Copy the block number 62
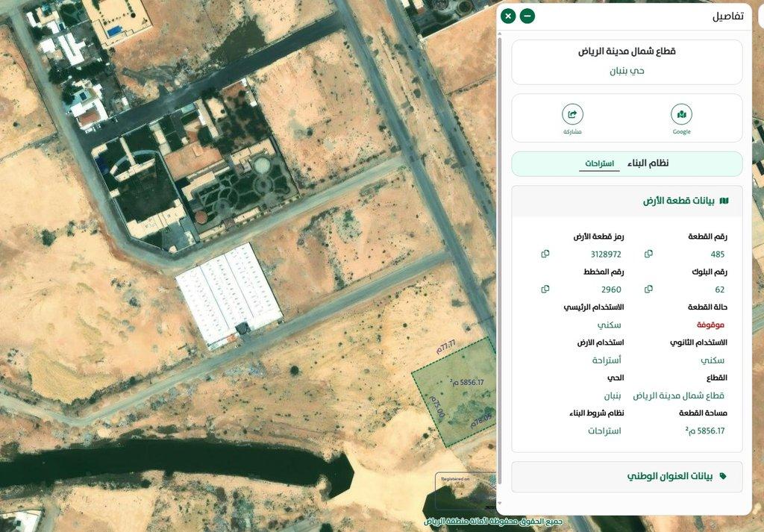This screenshot has height=532, width=764. coord(648,289)
